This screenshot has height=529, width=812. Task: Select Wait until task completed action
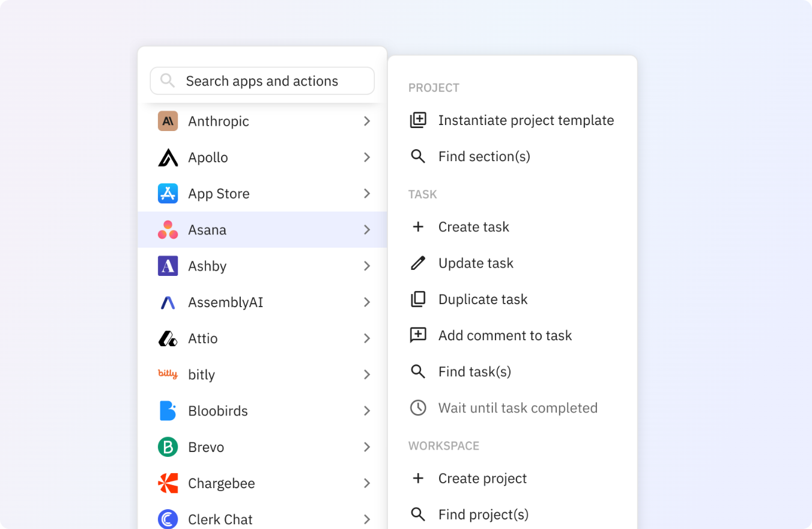[512, 408]
